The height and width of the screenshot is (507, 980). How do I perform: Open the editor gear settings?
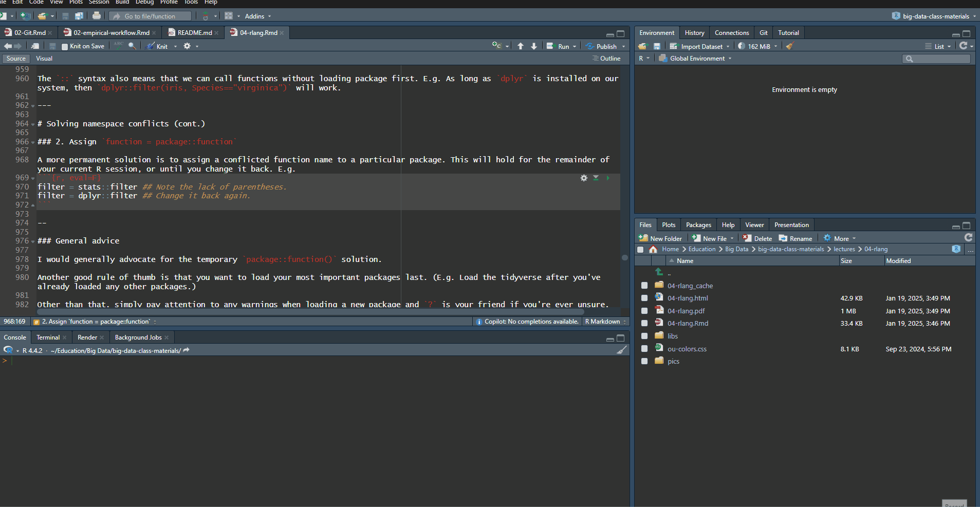[187, 46]
